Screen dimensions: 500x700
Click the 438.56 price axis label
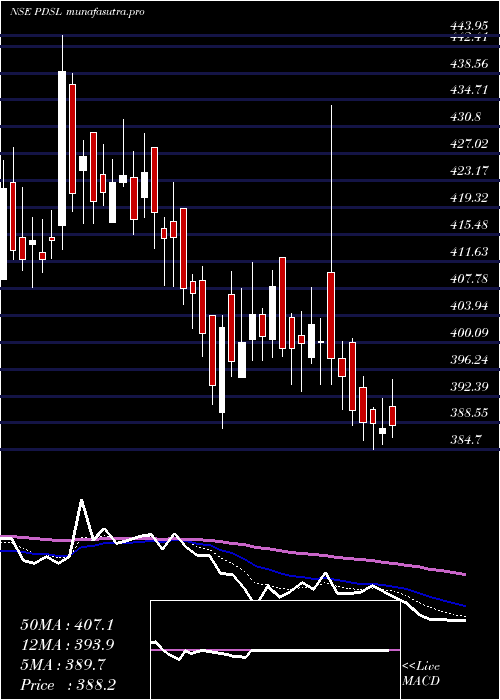pyautogui.click(x=469, y=64)
